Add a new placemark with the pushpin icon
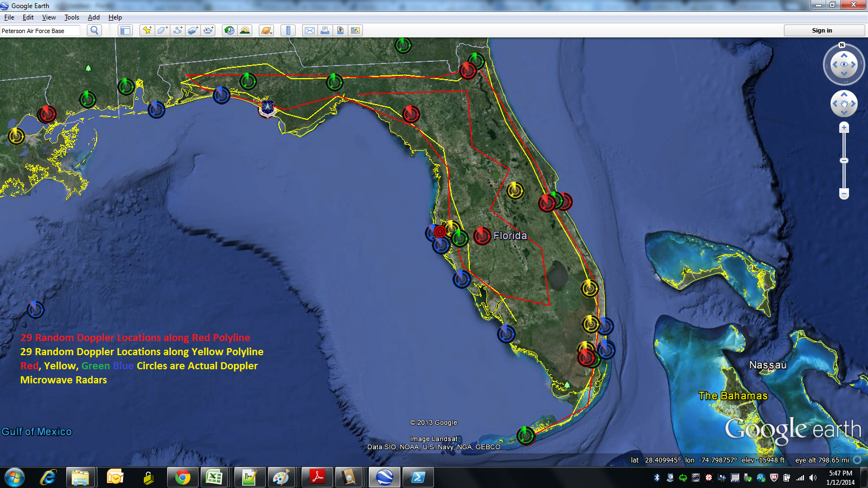 coord(146,30)
